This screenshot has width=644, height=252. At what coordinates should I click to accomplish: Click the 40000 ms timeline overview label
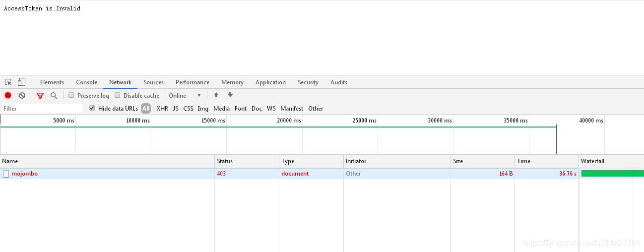591,121
